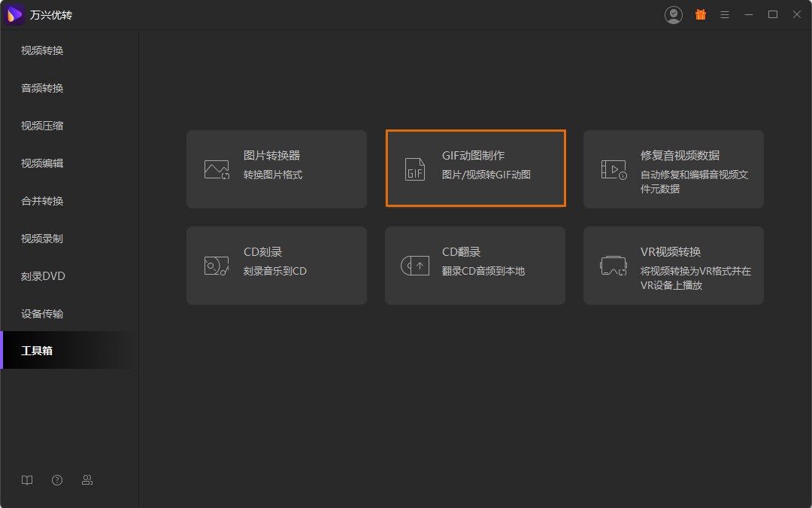Click 将视频转换为VR格式并在VR设备上播放 description
Viewport: 812px width, 508px height.
point(696,278)
